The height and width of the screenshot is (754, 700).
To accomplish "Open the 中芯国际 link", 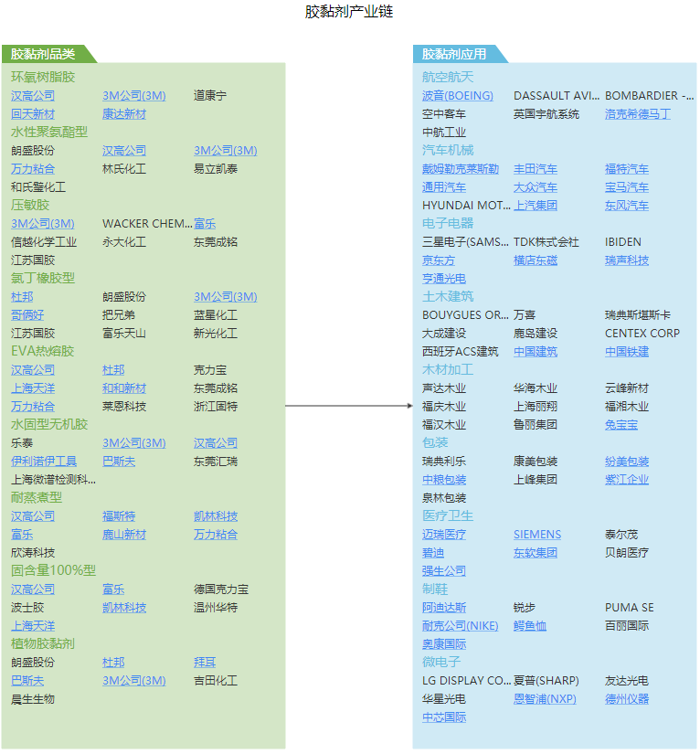I will [x=444, y=717].
